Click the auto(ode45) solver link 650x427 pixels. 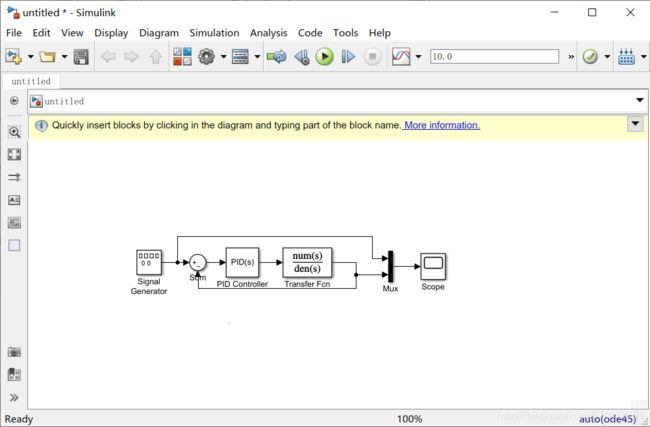pos(607,419)
